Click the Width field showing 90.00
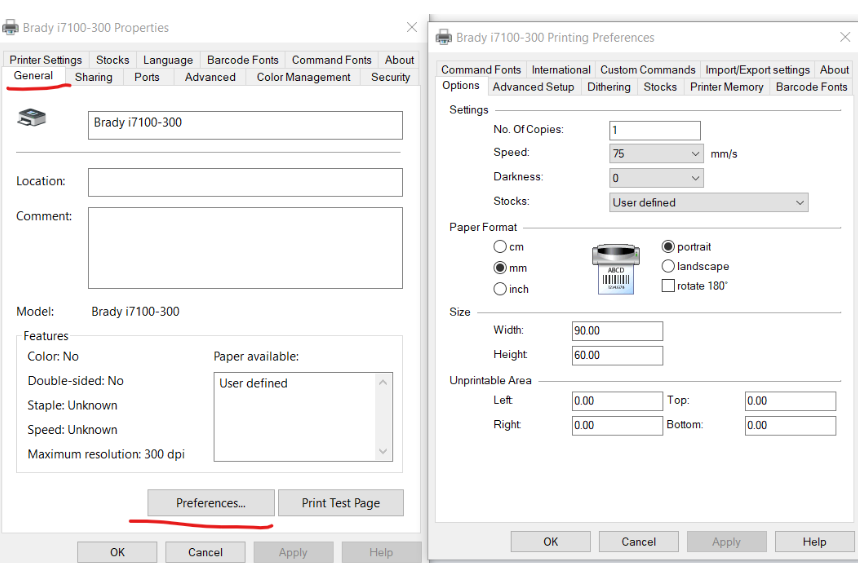Image resolution: width=858 pixels, height=563 pixels. click(x=617, y=331)
